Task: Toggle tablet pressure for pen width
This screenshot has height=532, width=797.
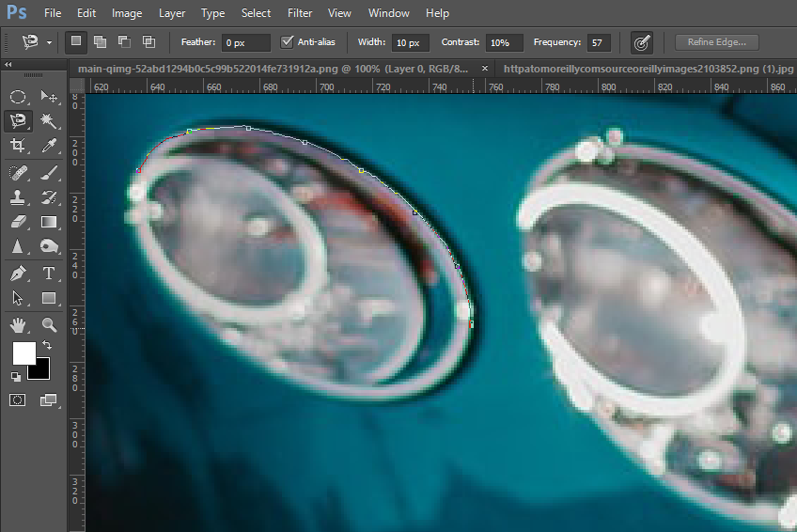Action: [x=642, y=42]
